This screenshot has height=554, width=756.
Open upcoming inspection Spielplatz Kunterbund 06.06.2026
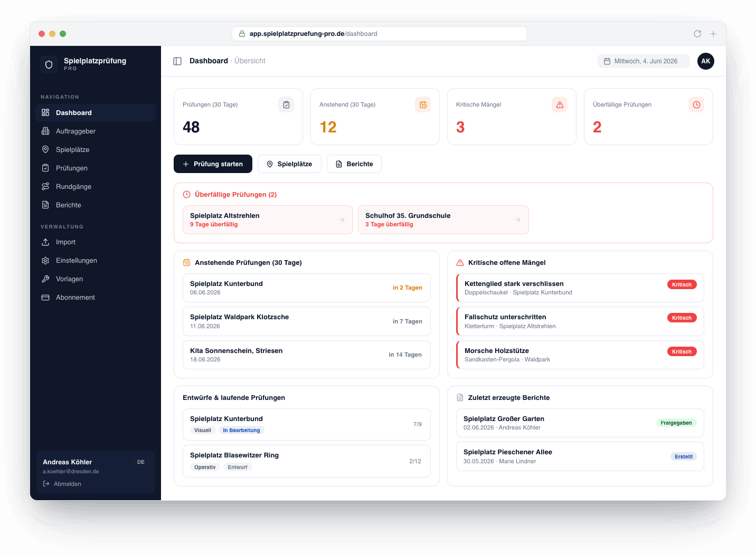307,288
